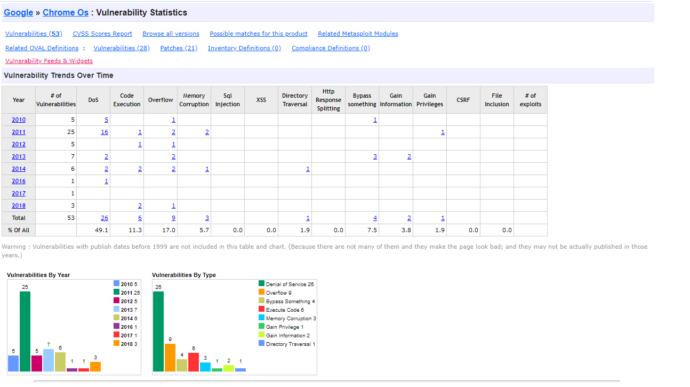Select Browse all versions link
This screenshot has width=690, height=387.
pos(171,34)
